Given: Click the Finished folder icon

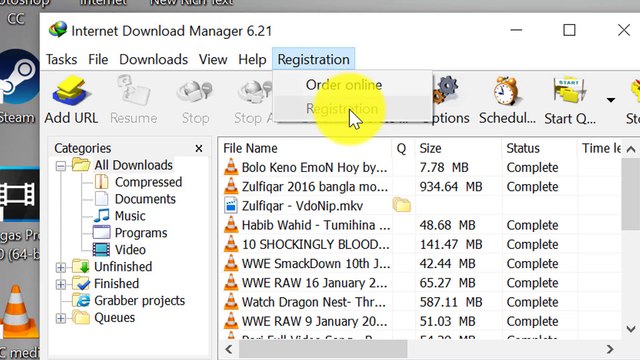Looking at the screenshot, I should [x=81, y=283].
